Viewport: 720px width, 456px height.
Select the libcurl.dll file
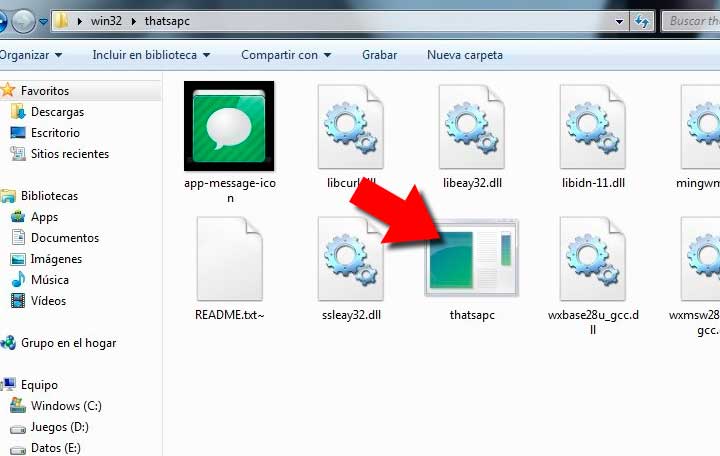(351, 127)
